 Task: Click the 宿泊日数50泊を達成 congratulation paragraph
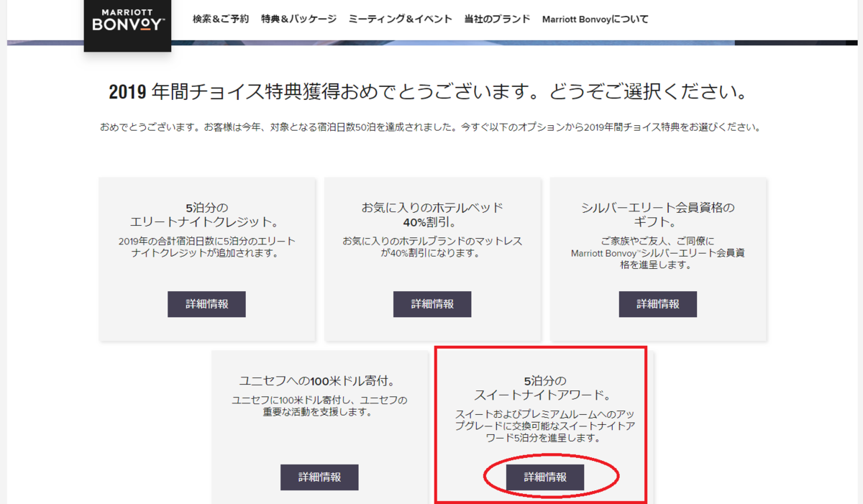pos(431,127)
